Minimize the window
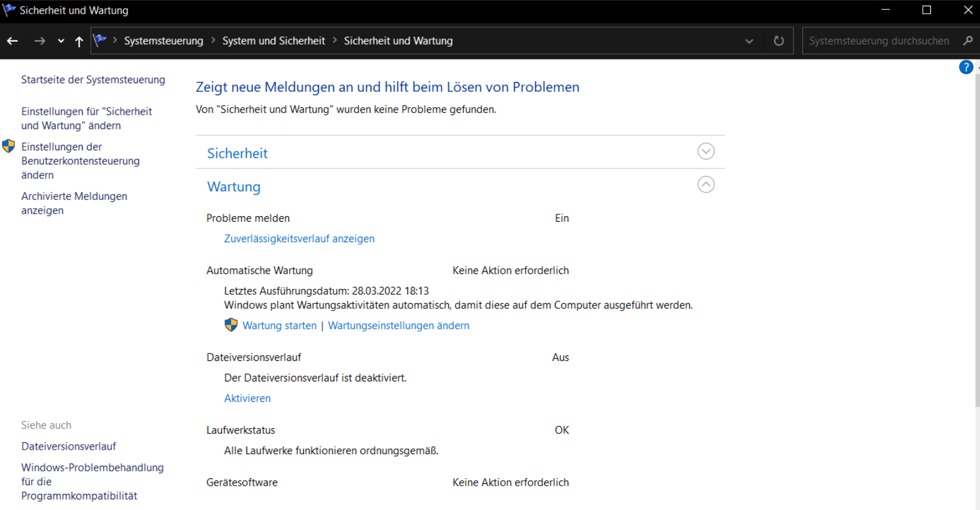Image resolution: width=980 pixels, height=510 pixels. 886,10
